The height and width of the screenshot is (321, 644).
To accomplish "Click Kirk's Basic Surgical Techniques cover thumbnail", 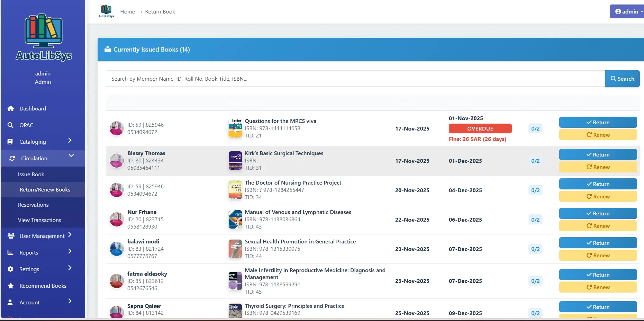I will pyautogui.click(x=235, y=161).
